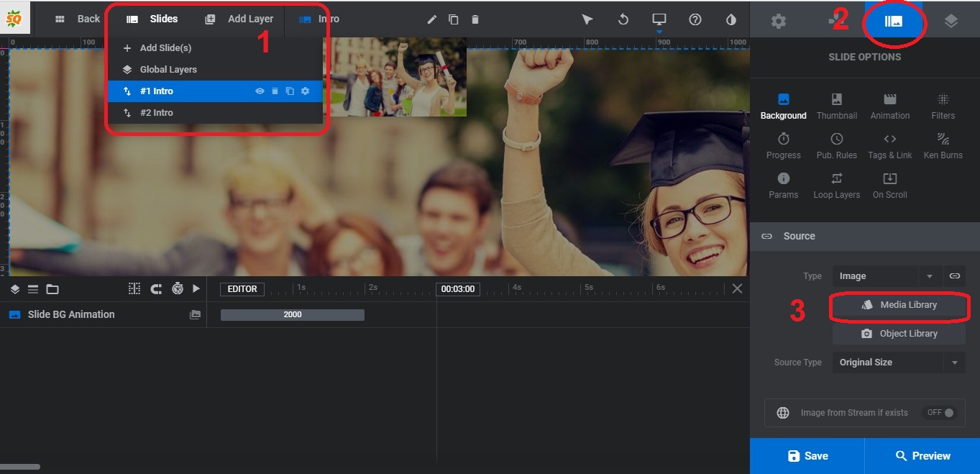980x474 pixels.
Task: Open the Tags & Link slide option
Action: click(x=890, y=146)
